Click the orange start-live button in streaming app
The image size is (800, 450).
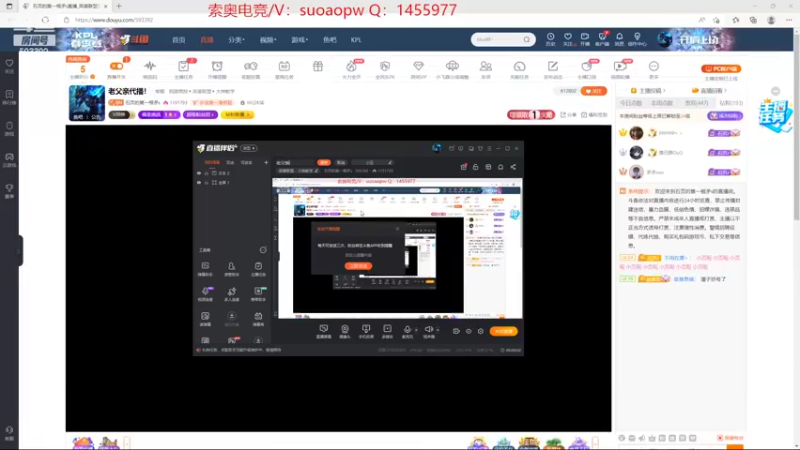(x=504, y=331)
